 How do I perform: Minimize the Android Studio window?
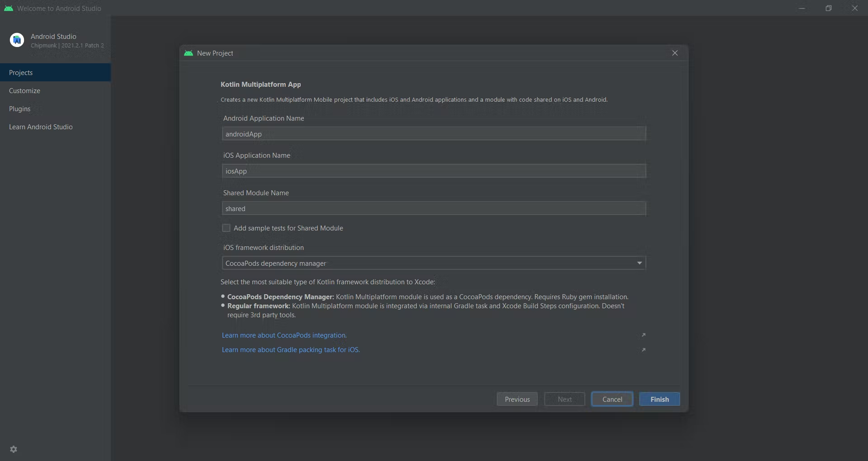802,8
